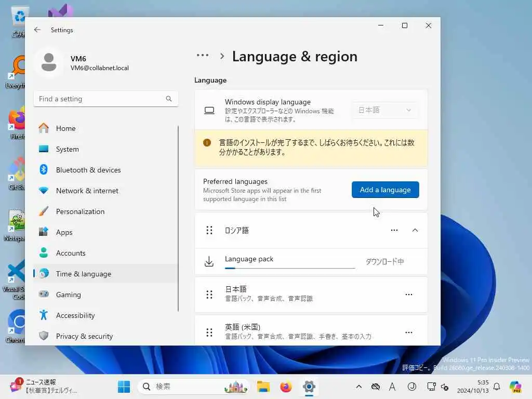
Task: Click the Privacy & security shield icon
Action: [x=44, y=336]
